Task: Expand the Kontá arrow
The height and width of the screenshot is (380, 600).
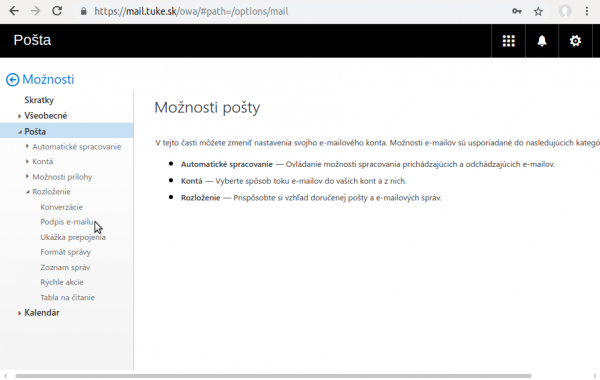Action: point(27,161)
